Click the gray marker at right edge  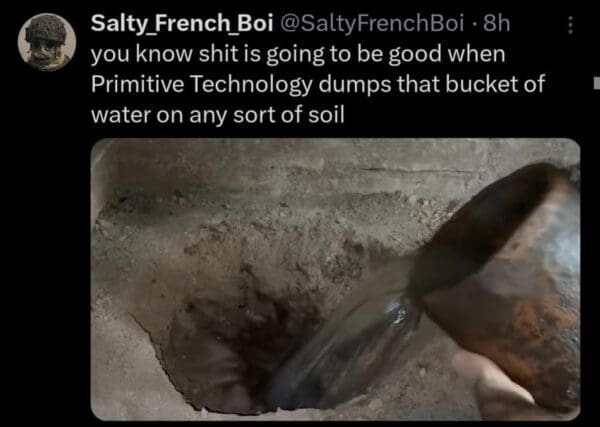click(597, 83)
